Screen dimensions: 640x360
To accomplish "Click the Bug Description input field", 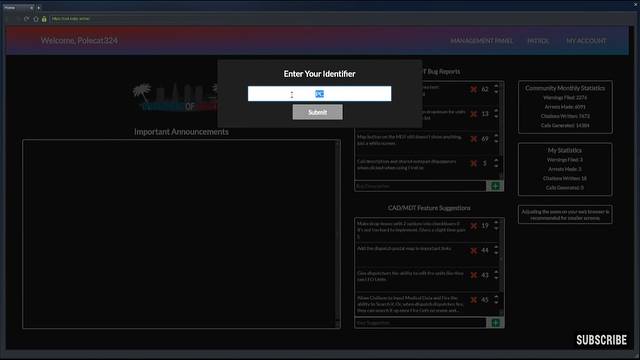I will tap(420, 186).
